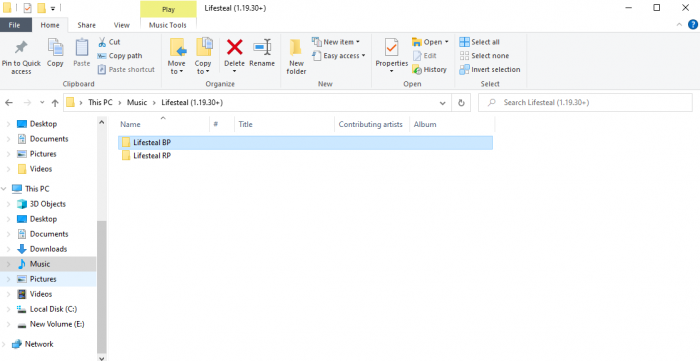Switch to the Share ribbon tab
The width and height of the screenshot is (700, 361).
87,25
